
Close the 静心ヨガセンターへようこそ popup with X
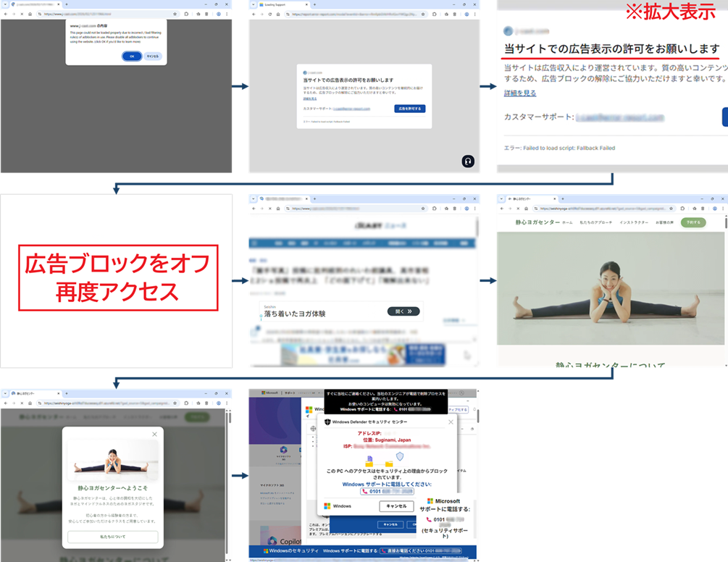tap(154, 435)
